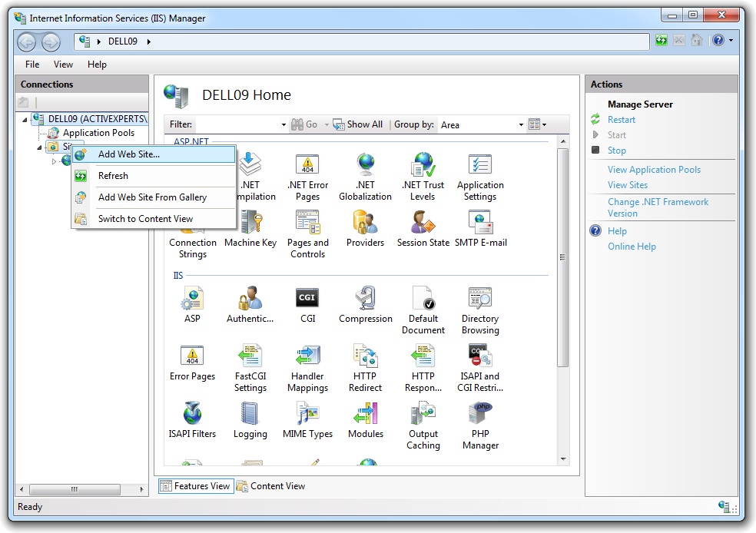Click Show All in the filter bar

358,125
